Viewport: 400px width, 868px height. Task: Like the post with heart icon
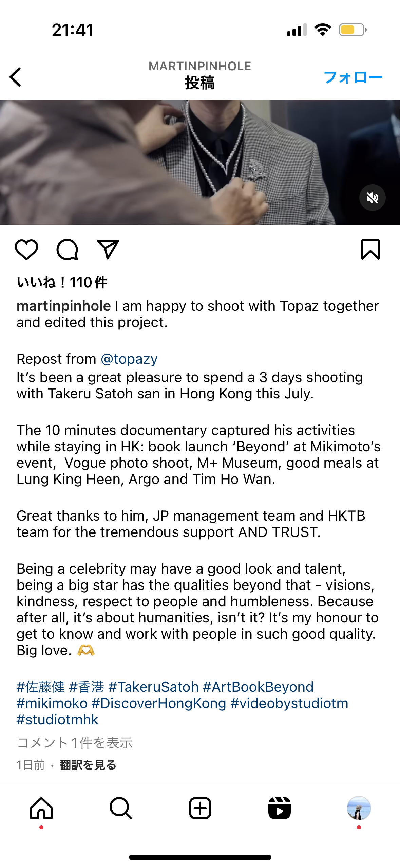(x=26, y=250)
